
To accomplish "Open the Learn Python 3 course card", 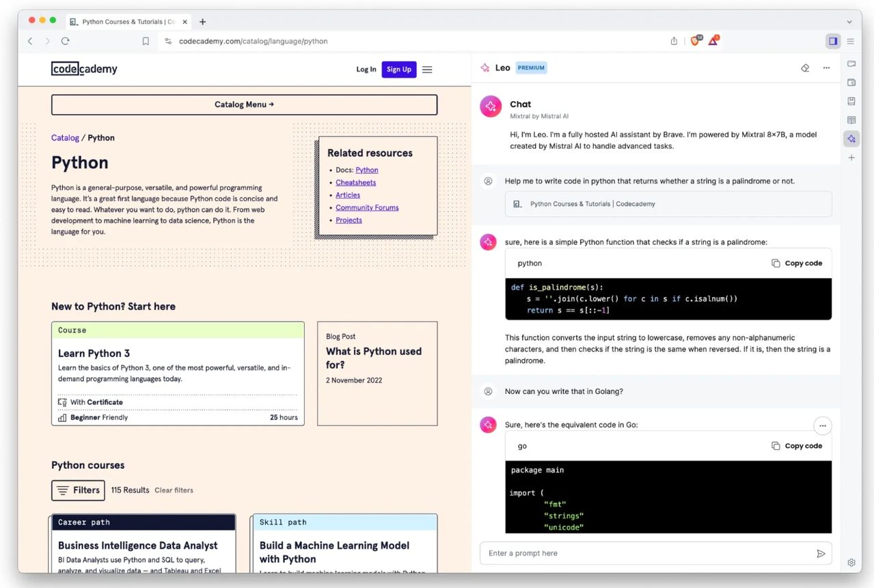I will pyautogui.click(x=178, y=374).
